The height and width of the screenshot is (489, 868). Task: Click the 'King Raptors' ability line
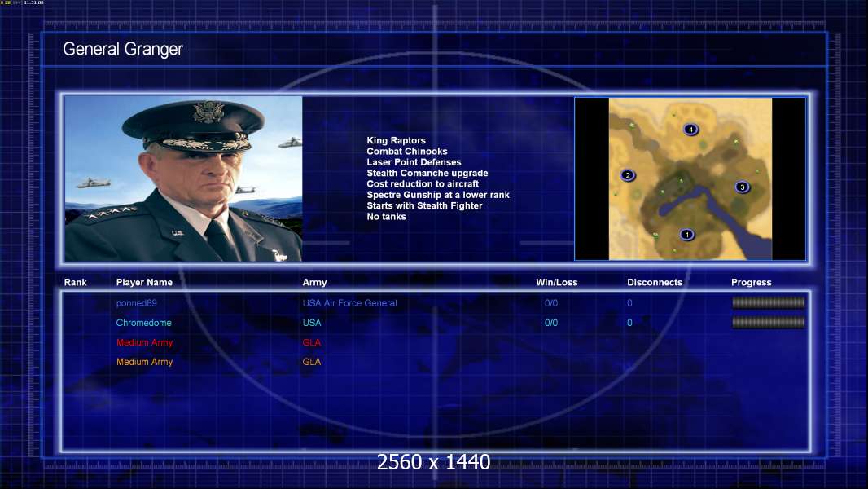coord(396,141)
